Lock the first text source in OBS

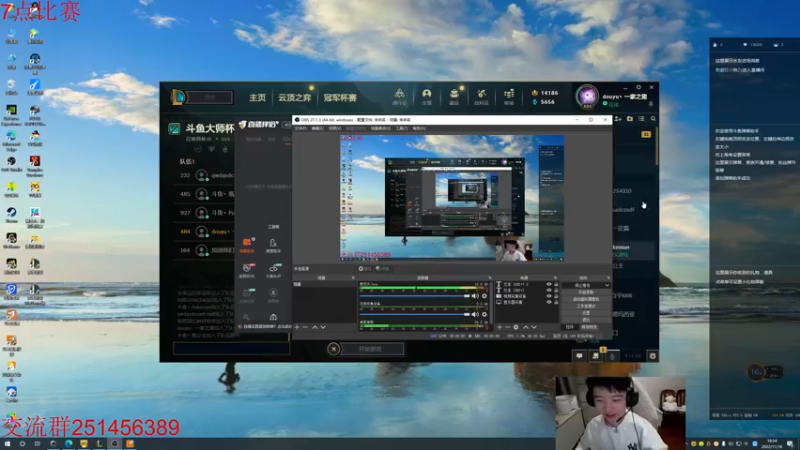(556, 284)
